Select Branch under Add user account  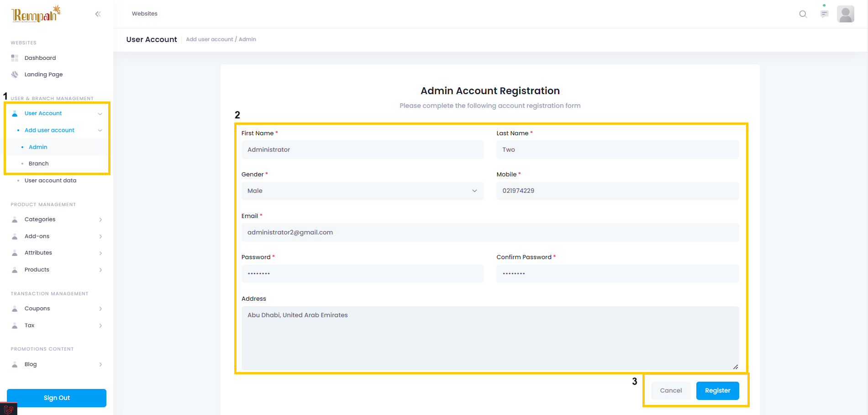pyautogui.click(x=39, y=164)
